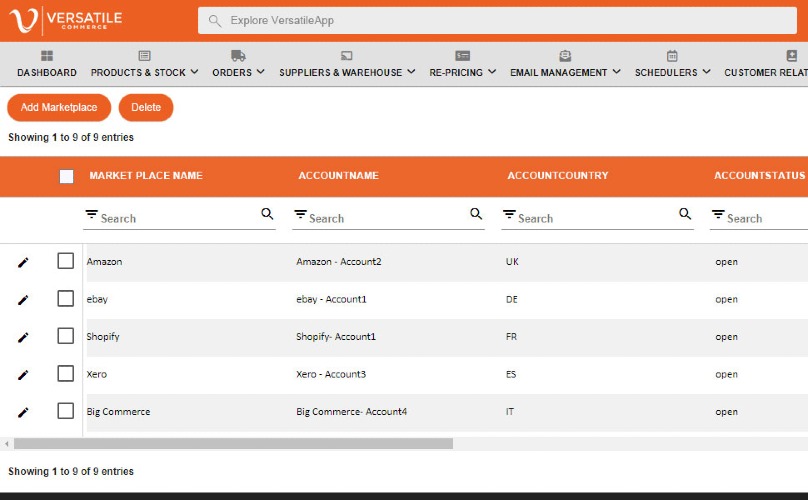The height and width of the screenshot is (500, 808).
Task: Focus the Accountstatus search field
Action: coord(759,219)
